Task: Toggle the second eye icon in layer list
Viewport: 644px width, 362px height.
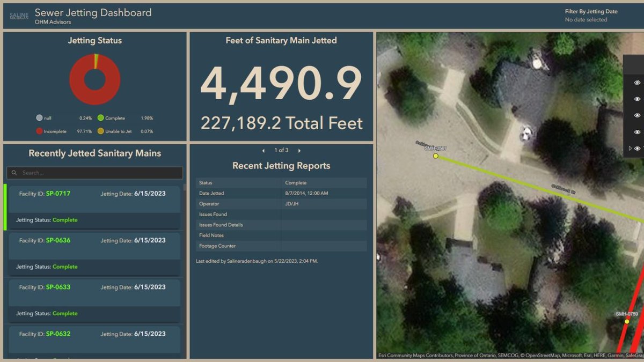Action: [638, 99]
